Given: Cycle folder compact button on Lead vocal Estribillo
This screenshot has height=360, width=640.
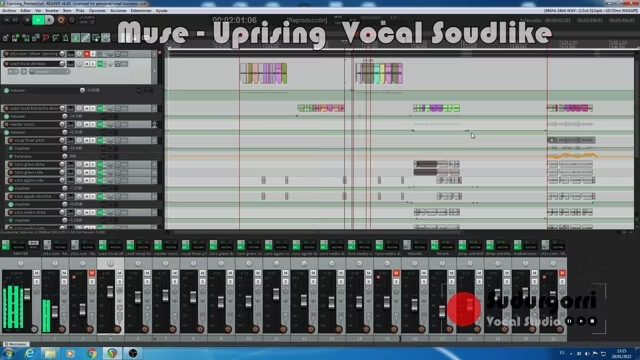Looking at the screenshot, I should 154,108.
